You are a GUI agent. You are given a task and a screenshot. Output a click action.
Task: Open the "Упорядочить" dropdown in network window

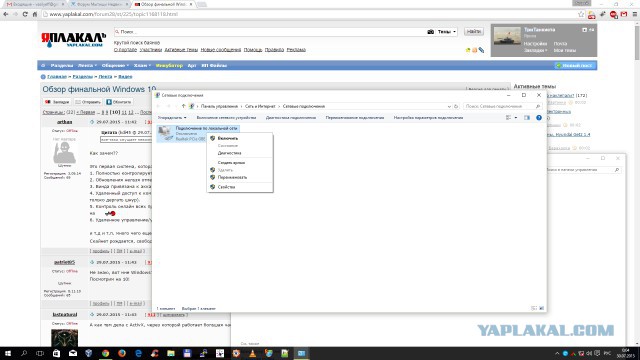point(172,118)
